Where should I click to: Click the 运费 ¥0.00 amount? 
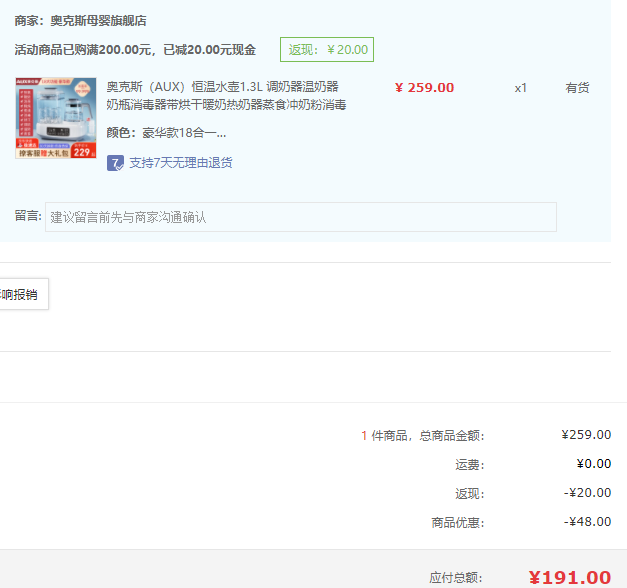coord(593,464)
